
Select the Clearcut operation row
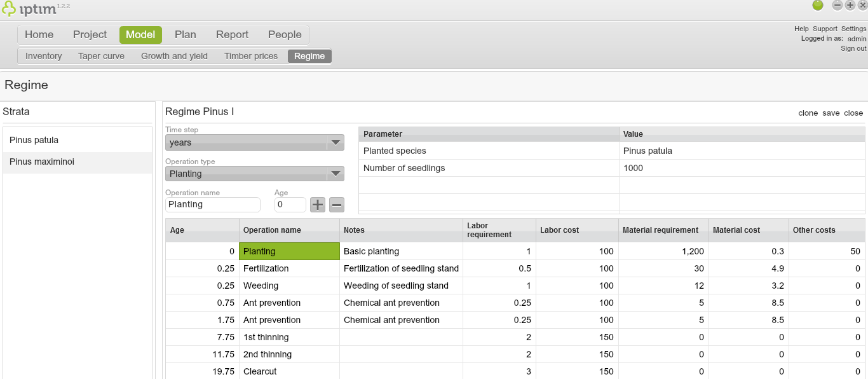(260, 371)
